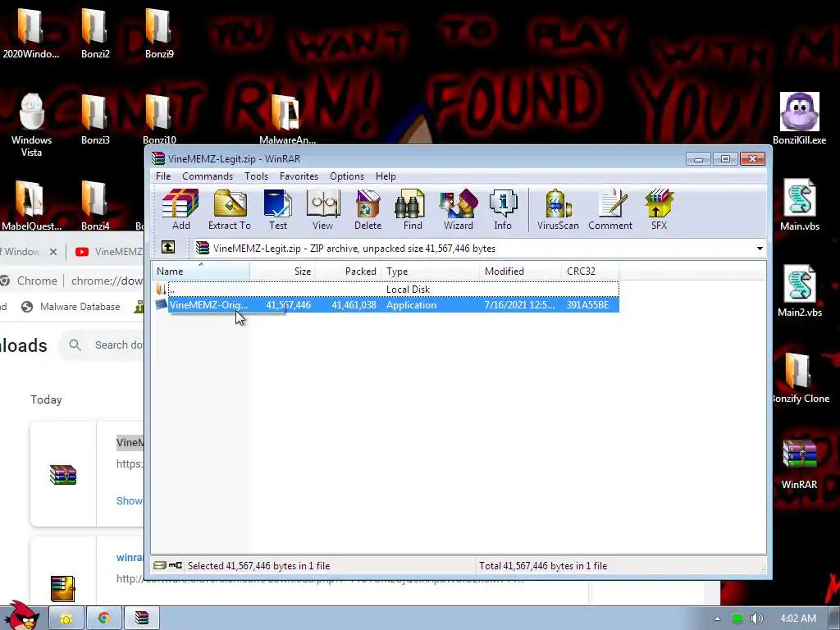Click the VirusScan toolbar icon
Screen dimensions: 840x630
[x=558, y=209]
